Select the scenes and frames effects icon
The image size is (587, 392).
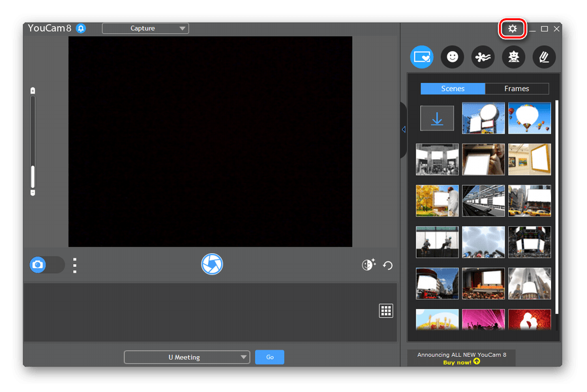tap(422, 57)
